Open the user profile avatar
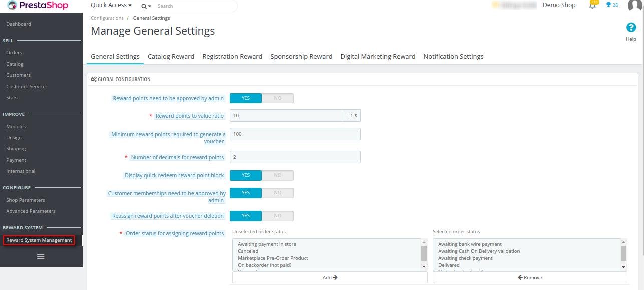The height and width of the screenshot is (290, 644). (634, 5)
